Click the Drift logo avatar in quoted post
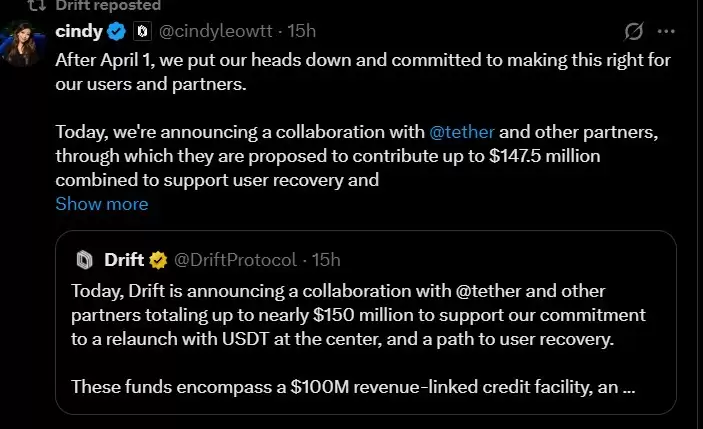The image size is (703, 429). [x=85, y=261]
